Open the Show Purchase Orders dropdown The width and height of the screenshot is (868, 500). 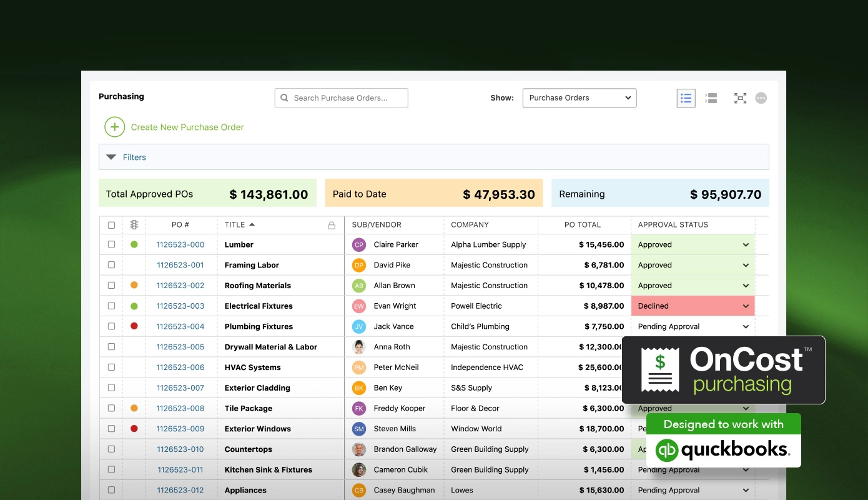579,98
